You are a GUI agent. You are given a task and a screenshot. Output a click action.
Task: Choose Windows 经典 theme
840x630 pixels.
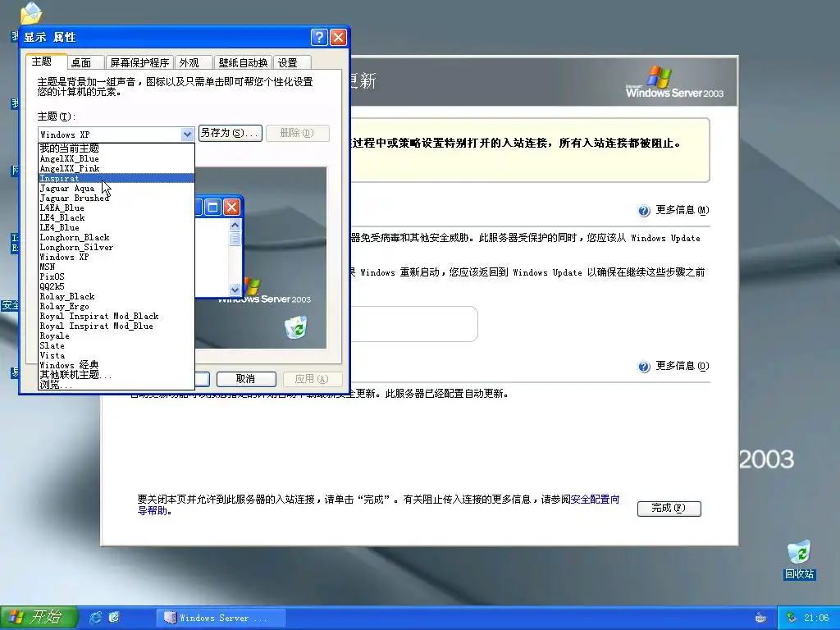(x=116, y=365)
